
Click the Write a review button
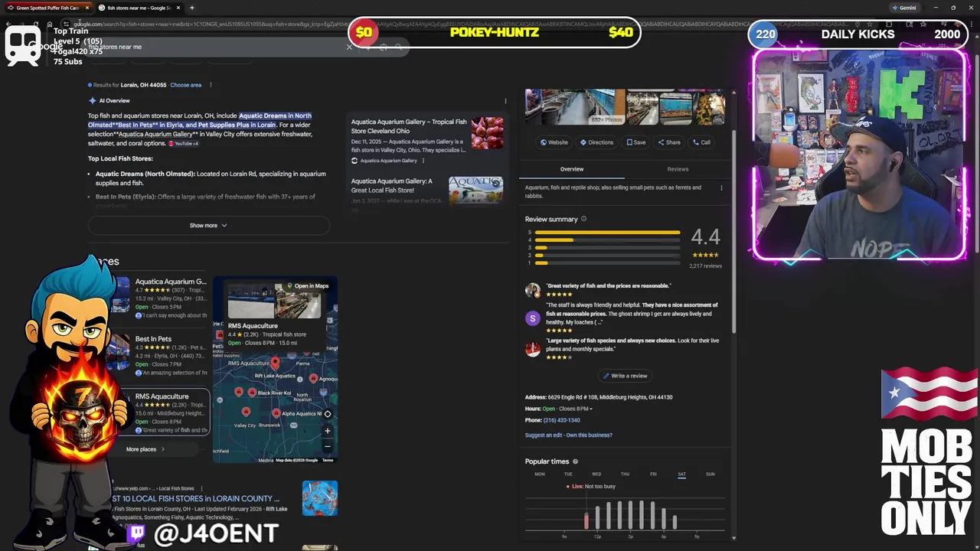[625, 376]
